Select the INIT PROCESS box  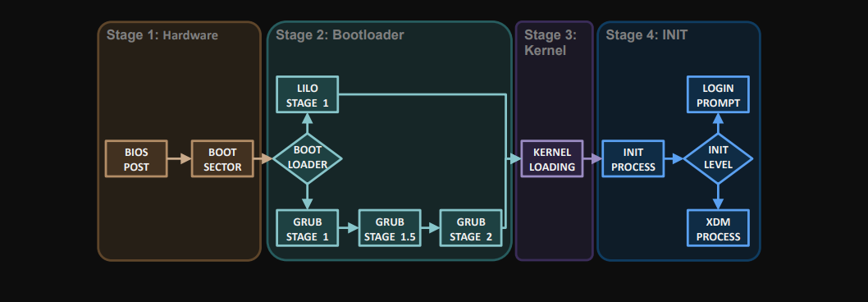click(x=633, y=159)
